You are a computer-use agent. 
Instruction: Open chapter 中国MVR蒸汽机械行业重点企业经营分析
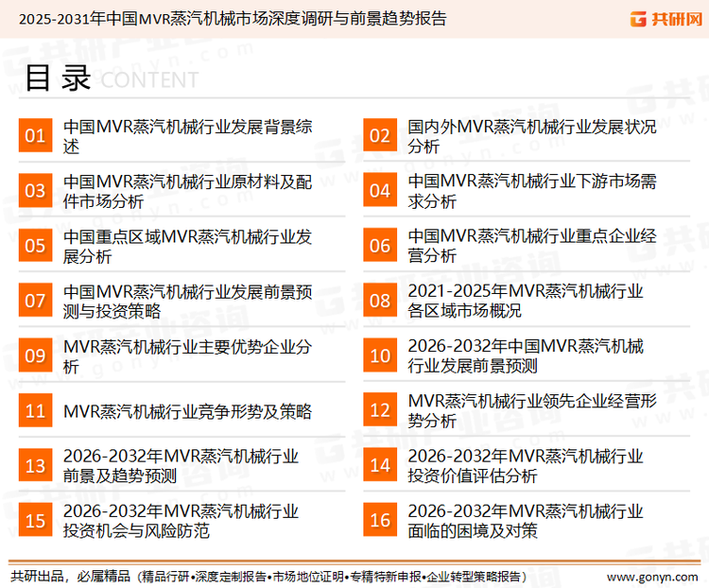coord(532,246)
